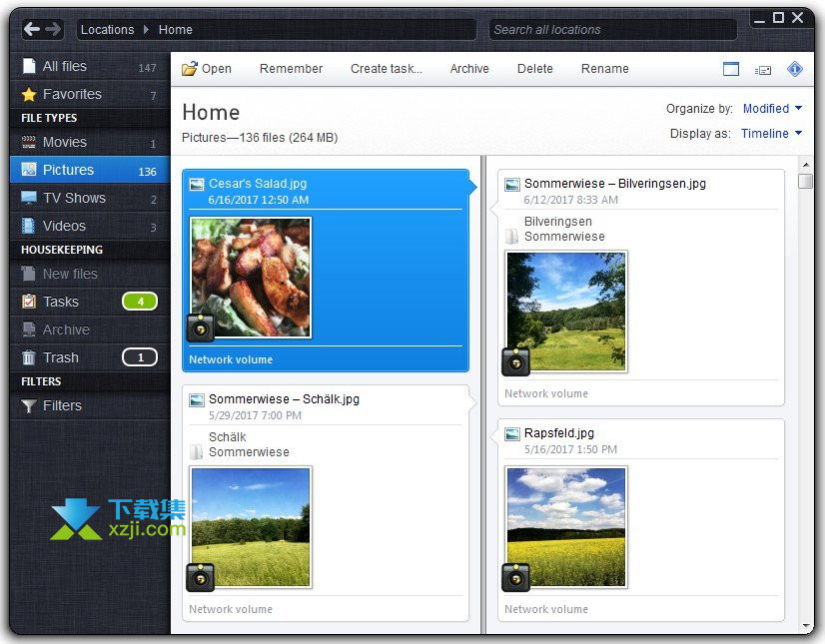Click the Filters funnel icon

pyautogui.click(x=29, y=405)
